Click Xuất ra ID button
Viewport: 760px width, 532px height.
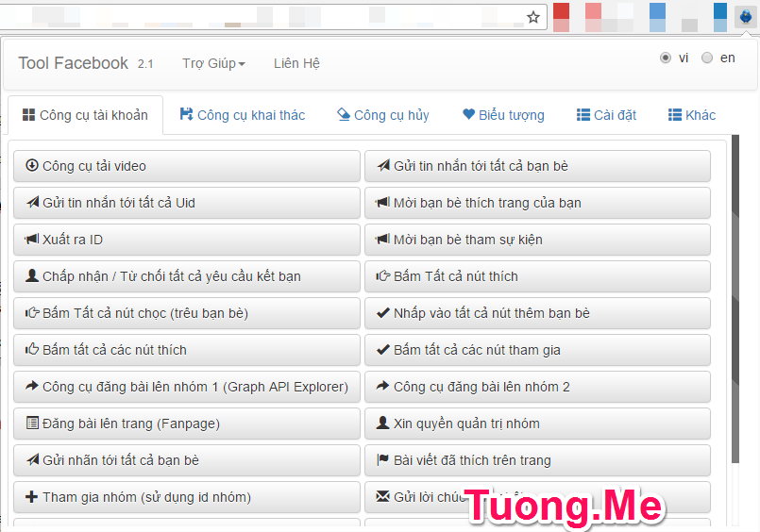click(187, 240)
